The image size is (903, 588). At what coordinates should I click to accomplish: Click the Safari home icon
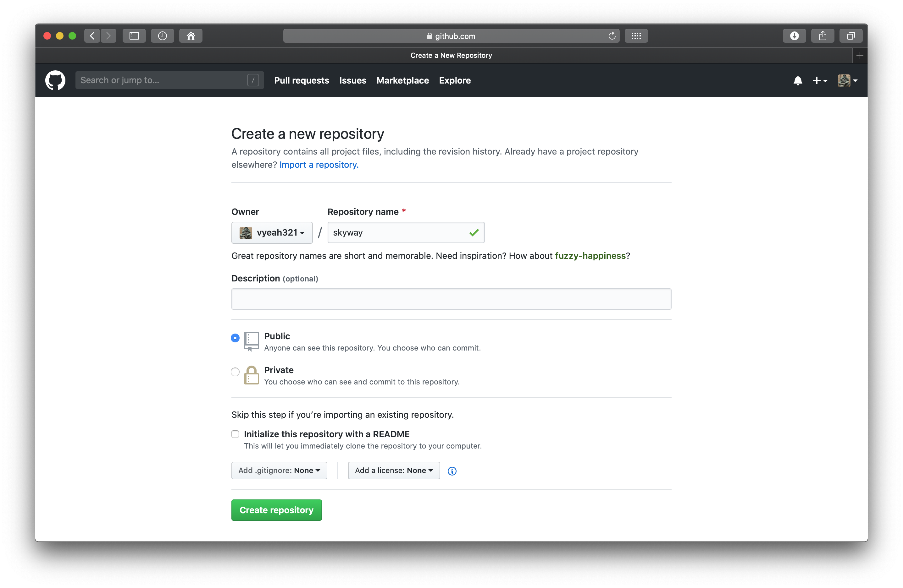[x=191, y=36]
